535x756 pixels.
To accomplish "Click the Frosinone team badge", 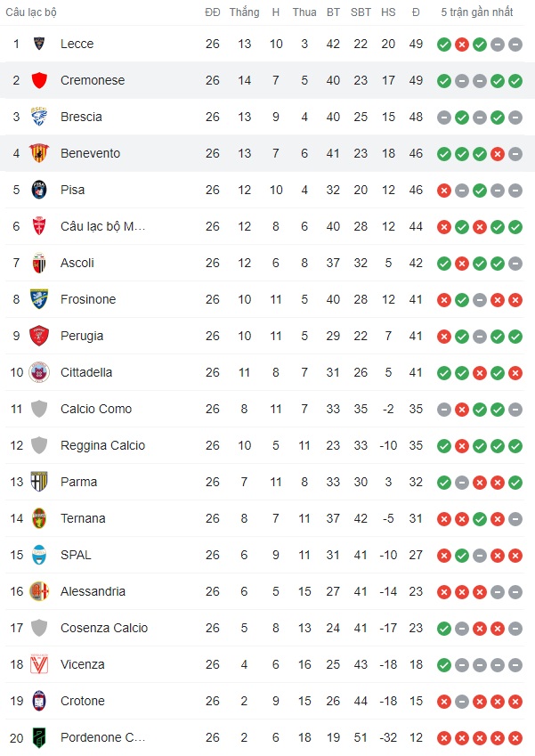I will [39, 299].
